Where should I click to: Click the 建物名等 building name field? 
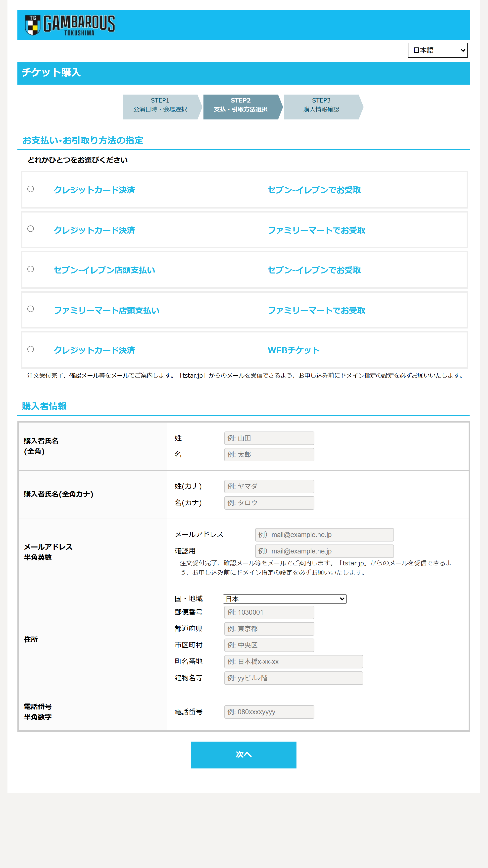coord(293,678)
